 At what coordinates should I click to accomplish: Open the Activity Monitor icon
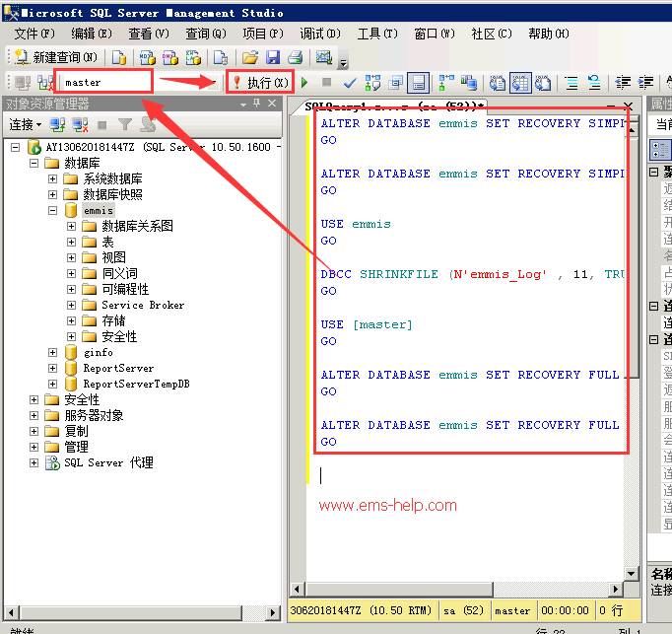323,57
